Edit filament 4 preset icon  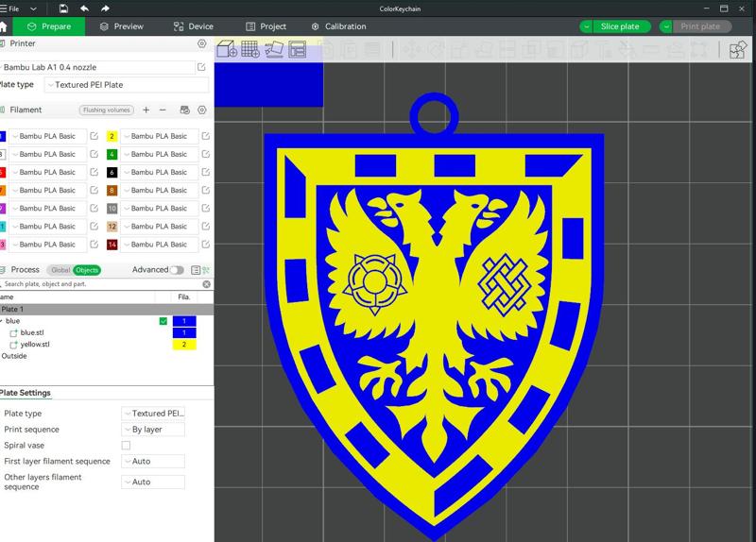click(206, 154)
